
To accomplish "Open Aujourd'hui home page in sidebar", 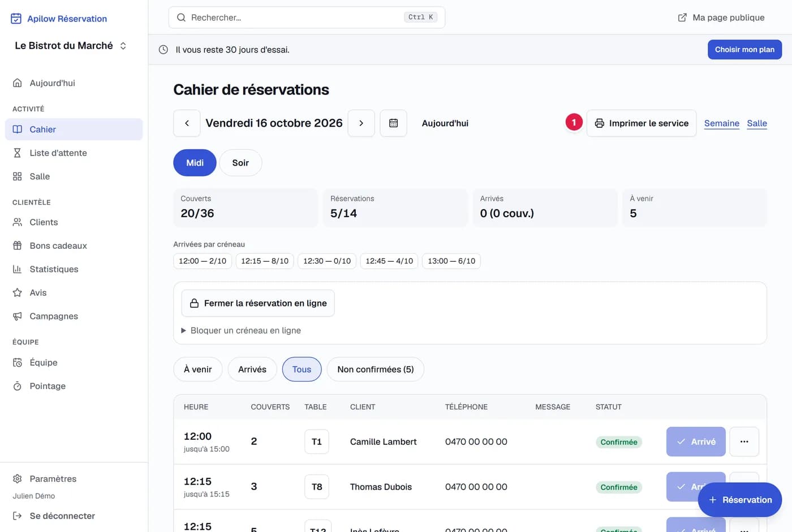I will [x=74, y=83].
